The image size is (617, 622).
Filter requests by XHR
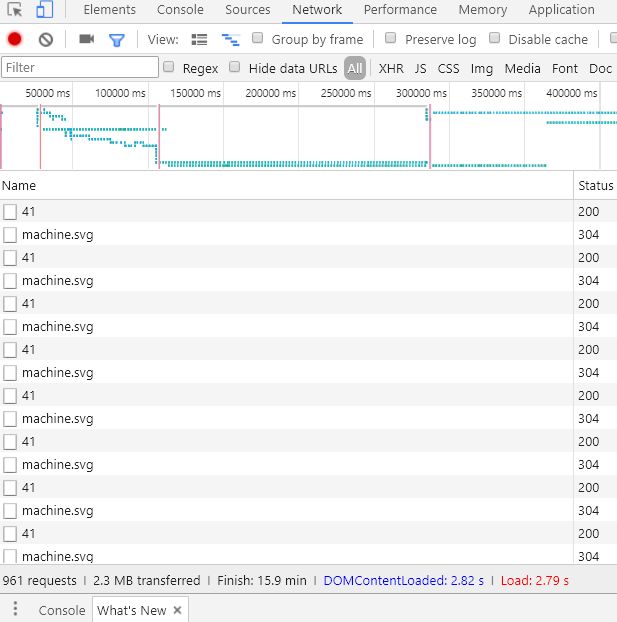pyautogui.click(x=391, y=69)
